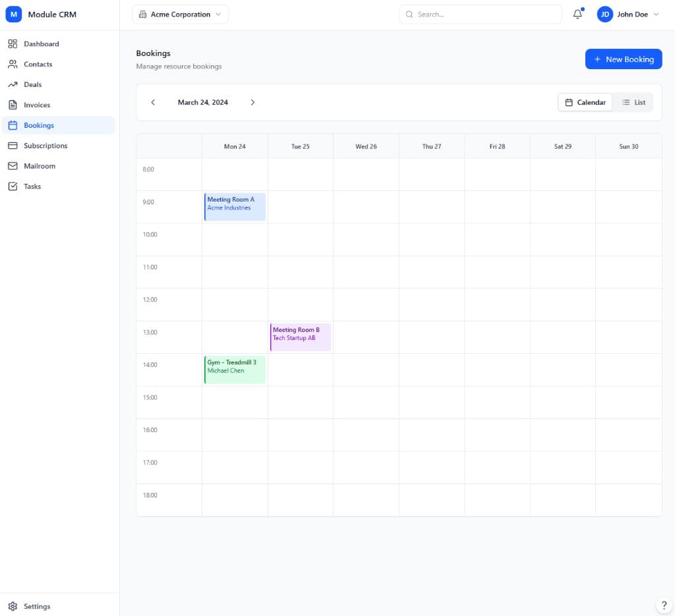The image size is (675, 616).
Task: Click the 12:00 time label
Action: 150,300
